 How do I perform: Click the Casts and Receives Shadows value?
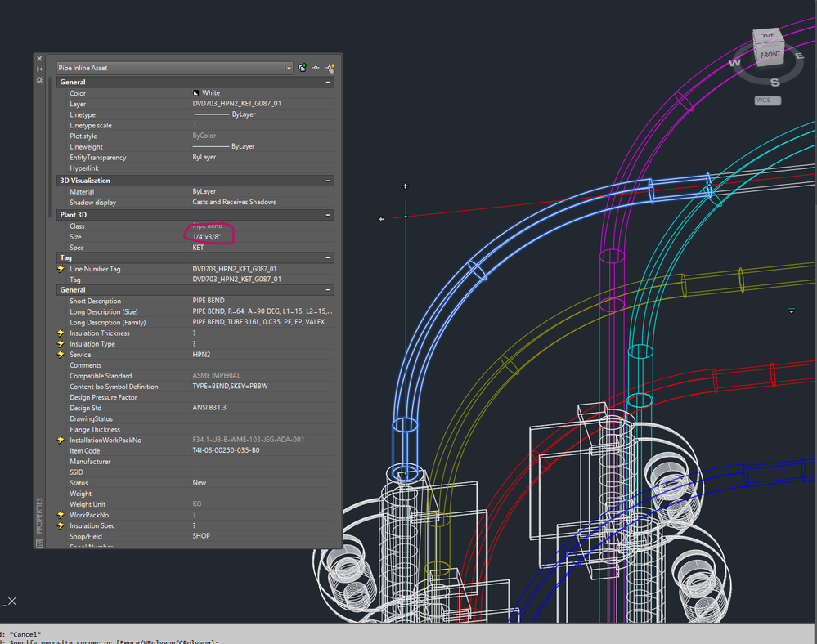click(235, 202)
